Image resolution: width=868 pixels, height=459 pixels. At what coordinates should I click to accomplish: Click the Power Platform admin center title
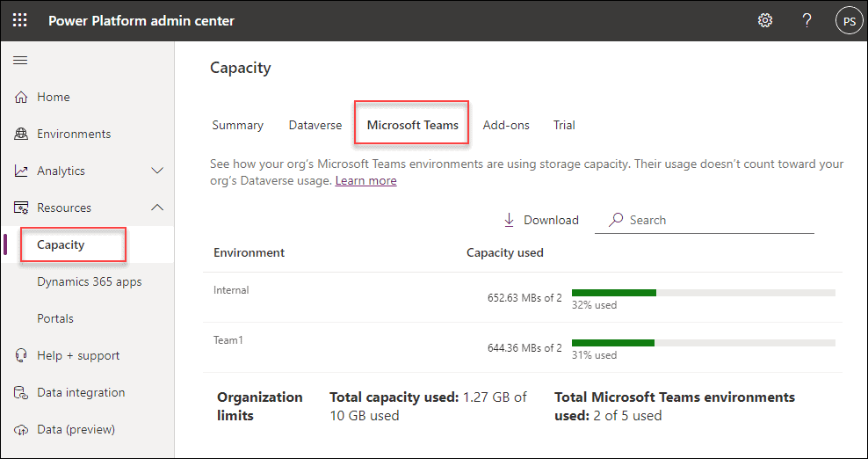click(141, 21)
